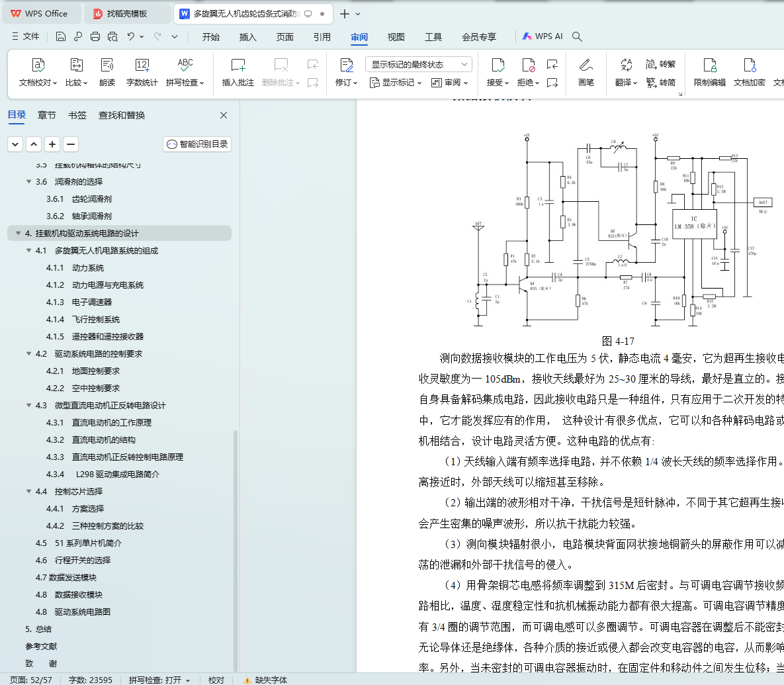Viewport: 784px width, 685px height.
Task: Click the outline promote plus button
Action: coord(52,144)
